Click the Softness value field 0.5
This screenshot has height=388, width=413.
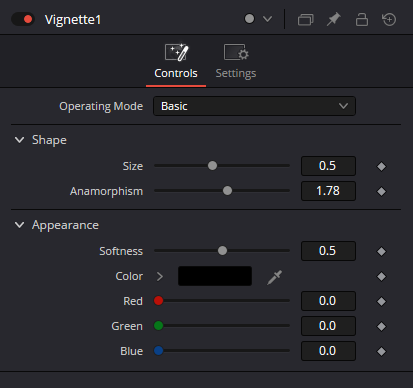click(328, 251)
